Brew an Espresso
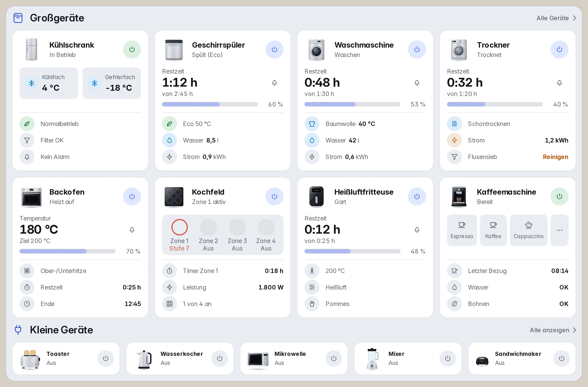This screenshot has height=387, width=588. pos(462,230)
